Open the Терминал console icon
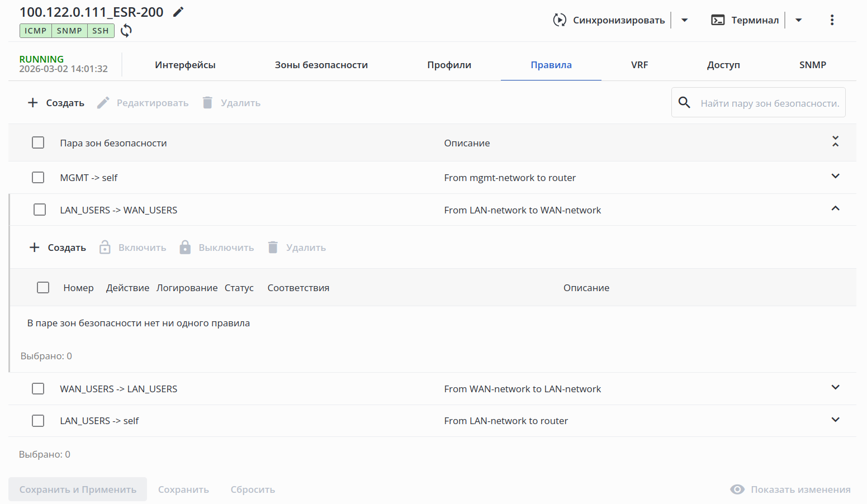Viewport: 867px width, 504px height. click(x=718, y=20)
